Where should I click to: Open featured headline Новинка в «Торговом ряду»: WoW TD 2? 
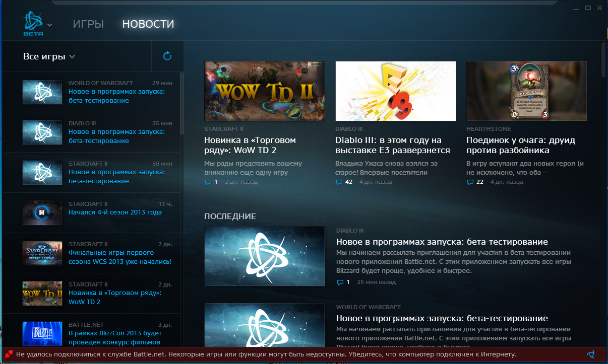click(250, 145)
